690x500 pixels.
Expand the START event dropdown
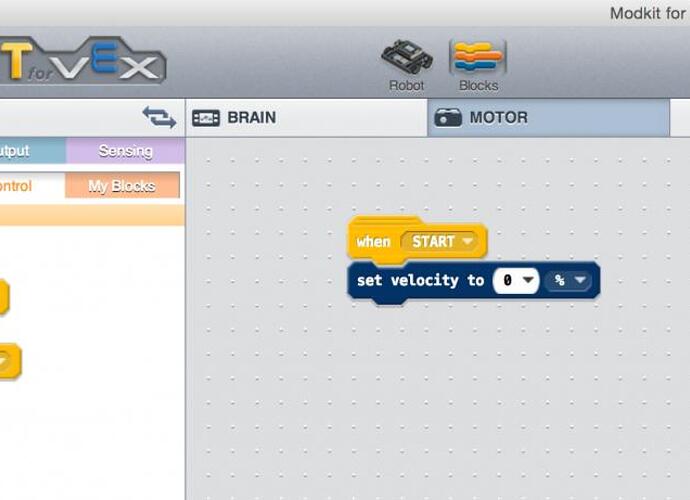point(440,241)
